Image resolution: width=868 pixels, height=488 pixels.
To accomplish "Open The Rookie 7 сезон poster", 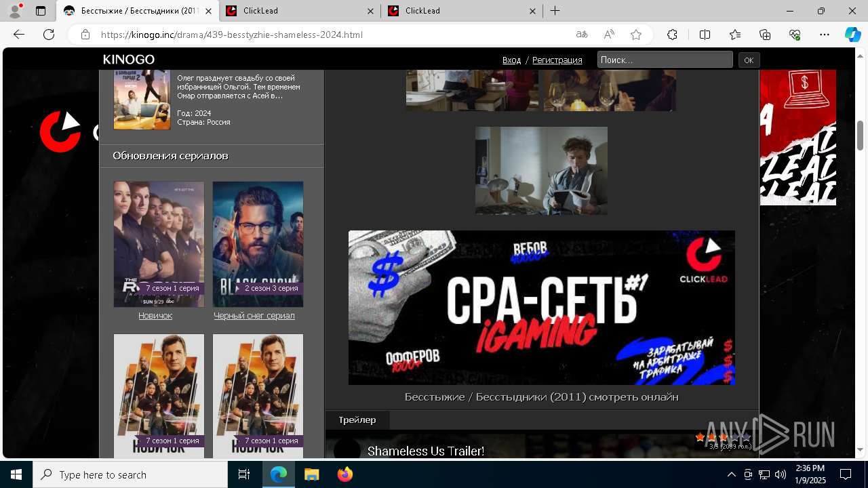I will point(159,244).
